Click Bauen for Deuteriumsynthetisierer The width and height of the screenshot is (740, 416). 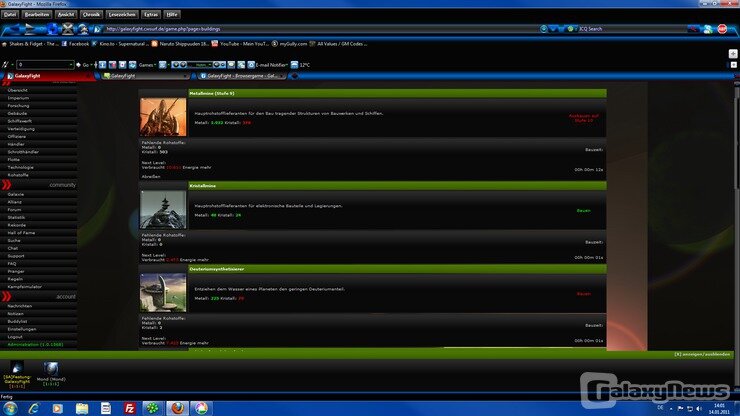pos(583,294)
